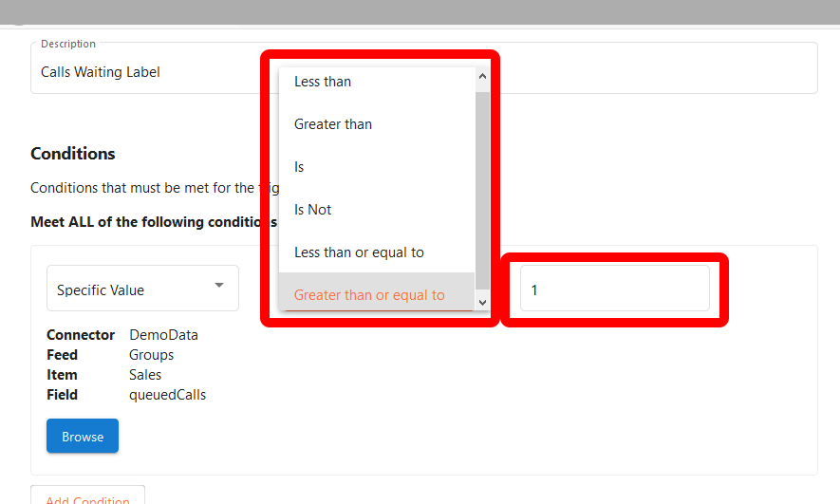Click the Conditions section heading
This screenshot has width=840, height=504.
73,154
